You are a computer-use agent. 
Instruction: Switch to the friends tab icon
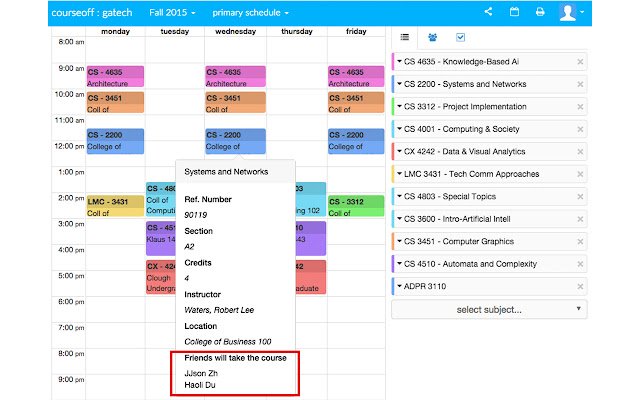433,38
